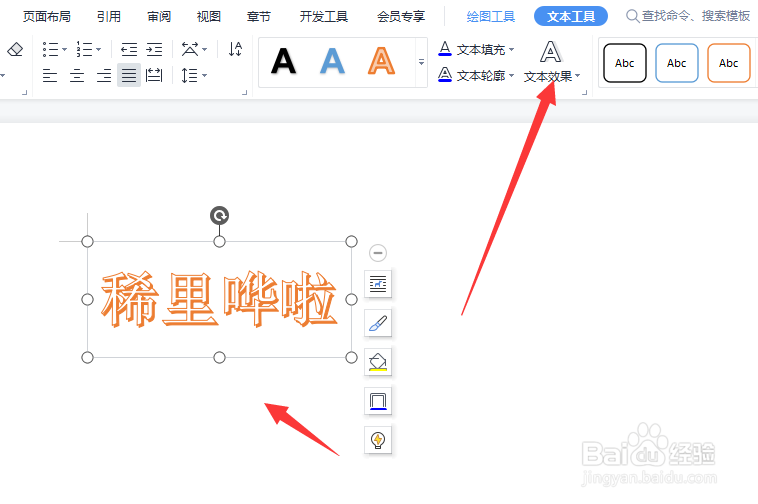Open layout options wrap icon
The width and height of the screenshot is (758, 504).
(378, 284)
